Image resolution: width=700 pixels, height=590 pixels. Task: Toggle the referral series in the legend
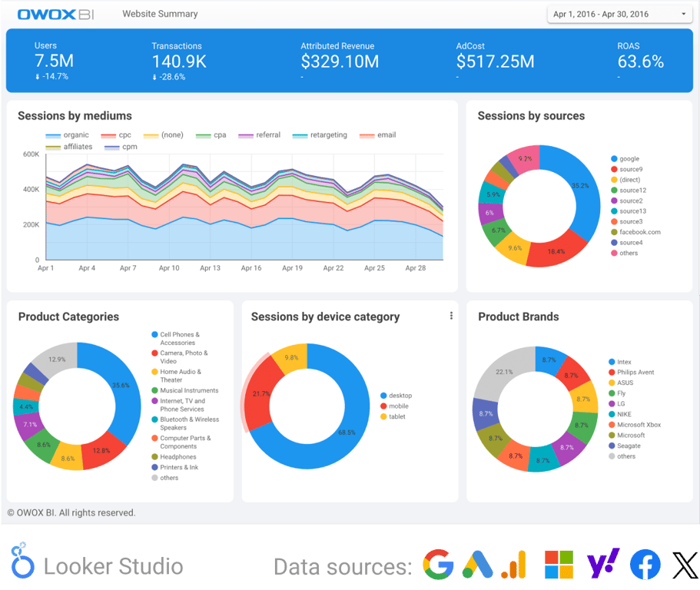[x=259, y=135]
